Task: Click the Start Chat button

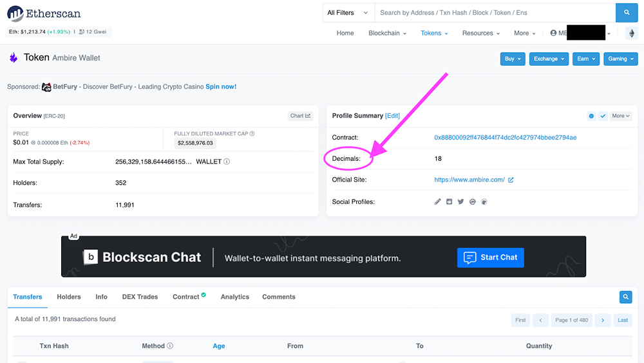Action: pyautogui.click(x=490, y=257)
